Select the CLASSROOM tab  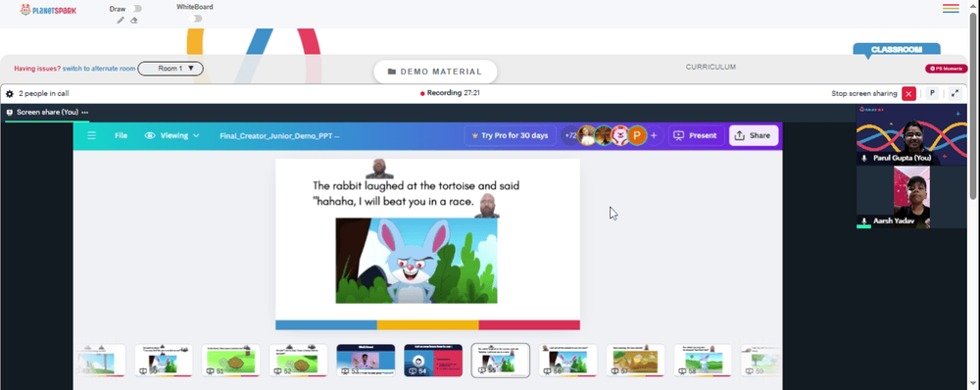click(x=897, y=49)
